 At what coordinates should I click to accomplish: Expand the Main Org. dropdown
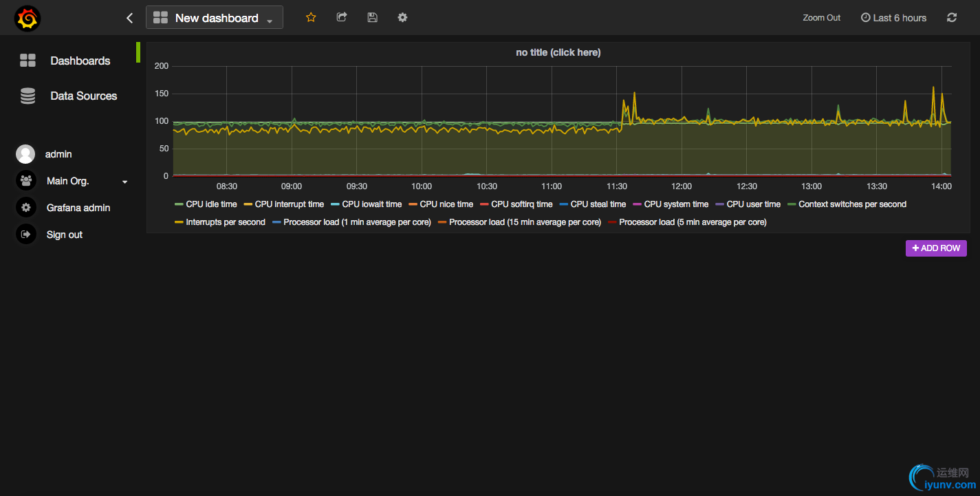coord(124,182)
